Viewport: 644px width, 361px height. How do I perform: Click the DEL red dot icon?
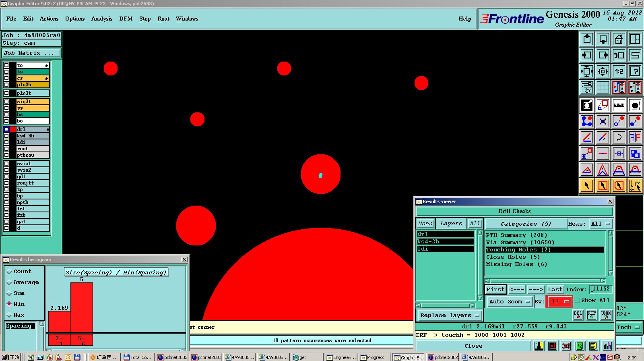pos(578,315)
